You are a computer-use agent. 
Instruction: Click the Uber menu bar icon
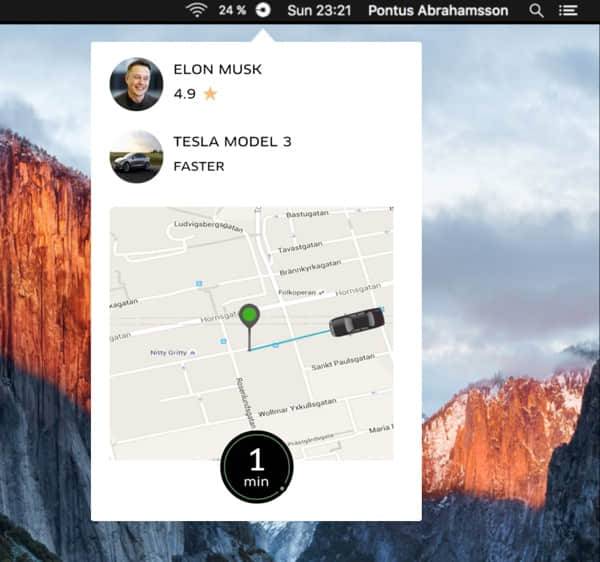(263, 10)
